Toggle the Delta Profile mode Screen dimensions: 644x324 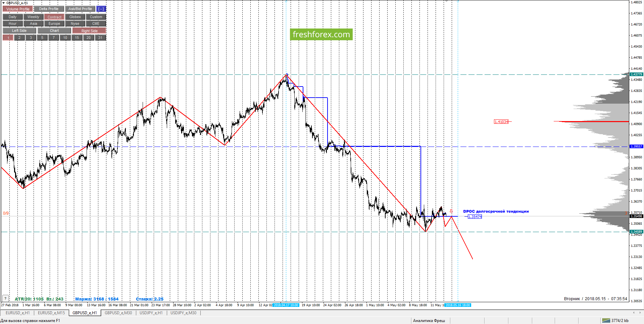tap(49, 9)
